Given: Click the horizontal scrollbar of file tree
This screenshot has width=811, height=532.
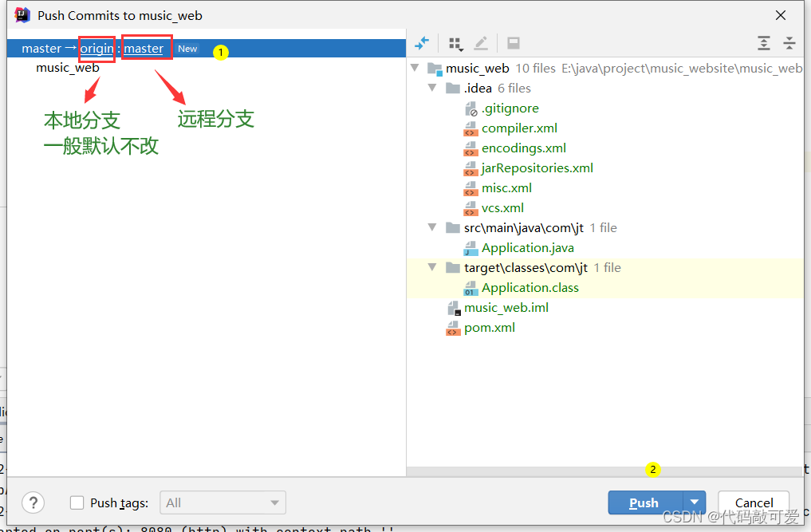Looking at the screenshot, I should [604, 471].
